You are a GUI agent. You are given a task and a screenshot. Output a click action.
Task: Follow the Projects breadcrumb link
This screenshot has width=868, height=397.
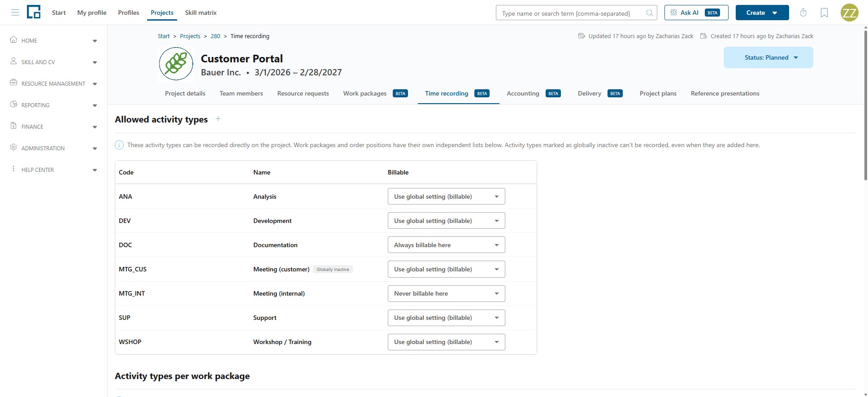click(x=190, y=36)
